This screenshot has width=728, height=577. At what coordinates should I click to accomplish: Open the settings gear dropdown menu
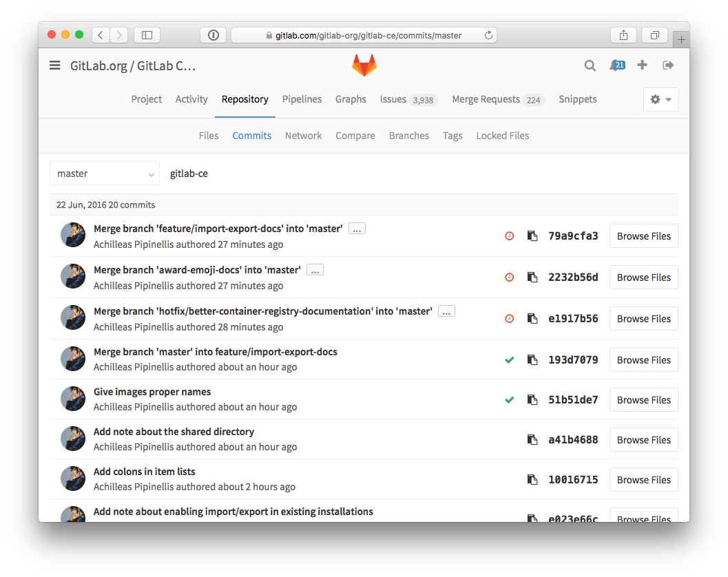(x=654, y=99)
